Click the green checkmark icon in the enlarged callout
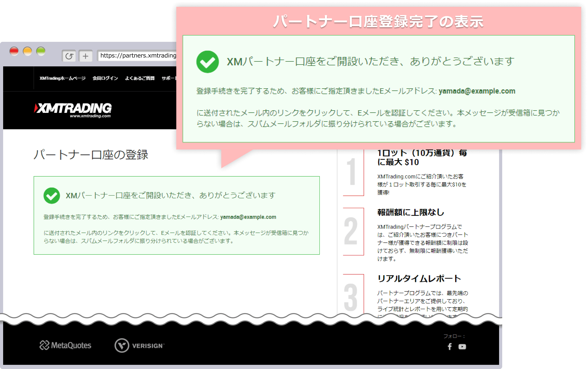588x369 pixels. 207,62
